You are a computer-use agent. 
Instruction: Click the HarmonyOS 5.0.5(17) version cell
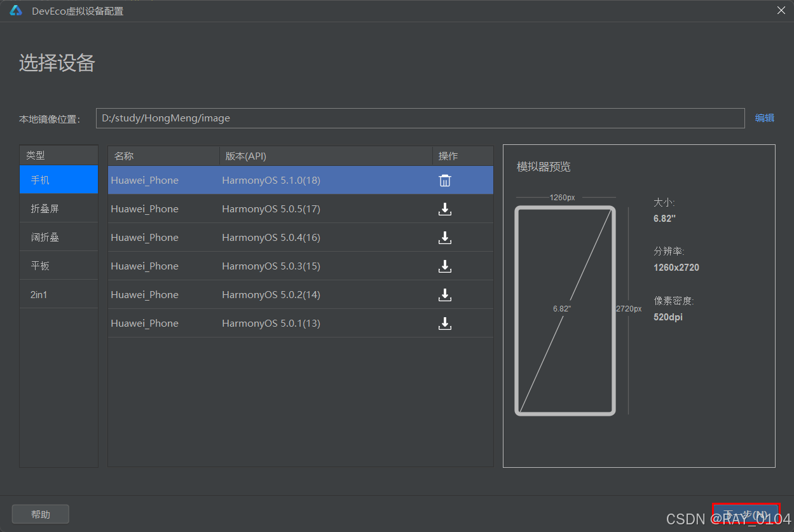point(271,209)
